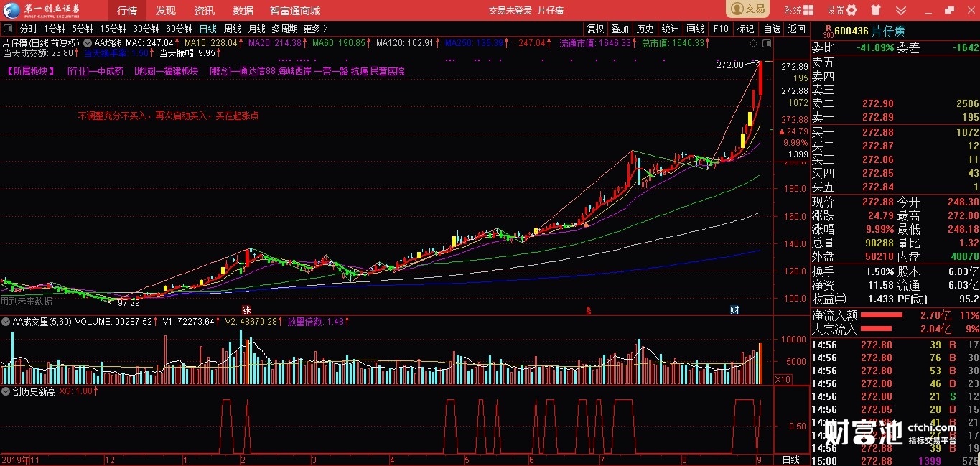980x466 pixels.
Task: Open the 多周期 multi-period view
Action: [284, 29]
